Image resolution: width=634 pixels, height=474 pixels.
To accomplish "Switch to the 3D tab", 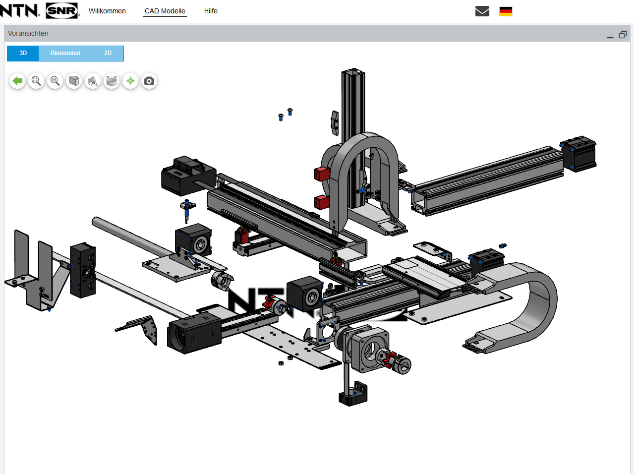I will (23, 53).
